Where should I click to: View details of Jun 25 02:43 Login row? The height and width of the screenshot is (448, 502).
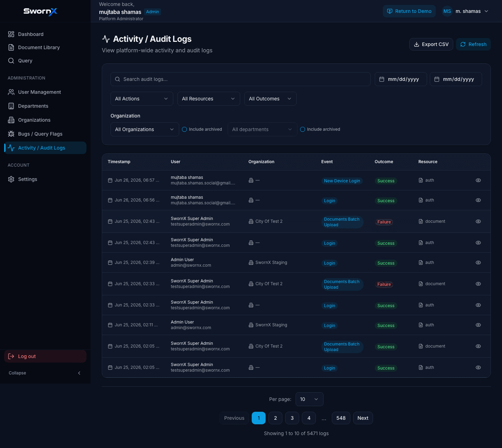[478, 243]
